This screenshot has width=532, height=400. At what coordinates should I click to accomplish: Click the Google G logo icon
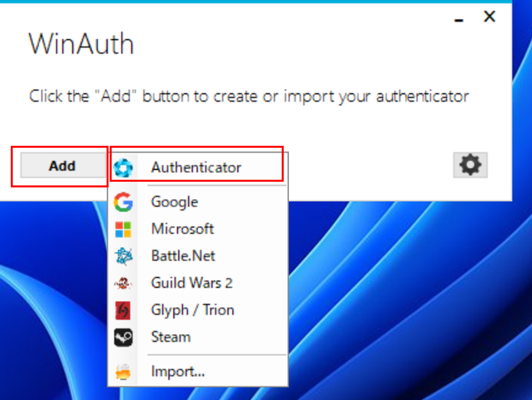pyautogui.click(x=123, y=202)
